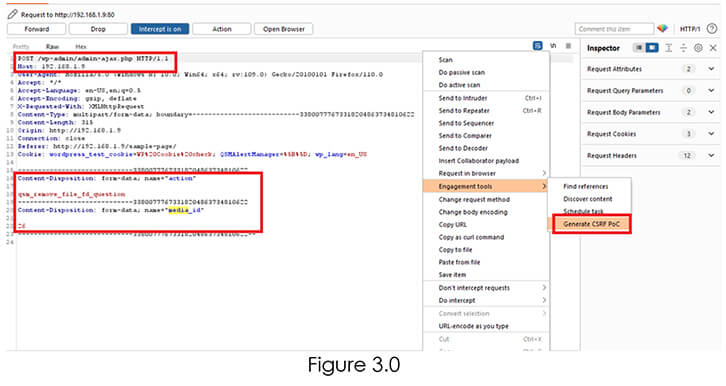
Task: Open Don't intercept requests submenu
Action: pyautogui.click(x=486, y=288)
